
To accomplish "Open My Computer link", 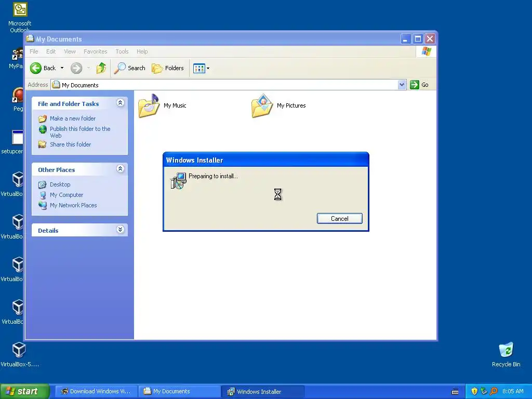I will [x=66, y=195].
